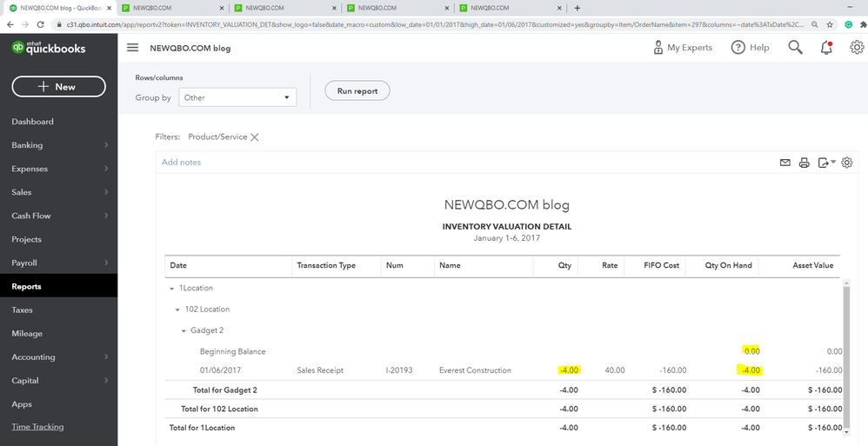The width and height of the screenshot is (868, 446).
Task: Open the Grammarly extension icon
Action: pos(849,24)
